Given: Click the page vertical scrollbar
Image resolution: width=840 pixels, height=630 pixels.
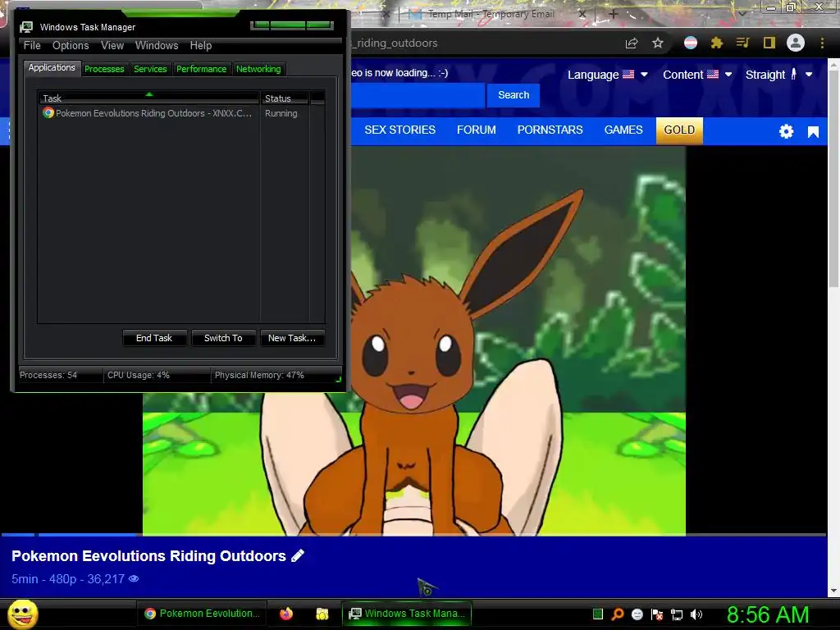Looking at the screenshot, I should coord(833,326).
